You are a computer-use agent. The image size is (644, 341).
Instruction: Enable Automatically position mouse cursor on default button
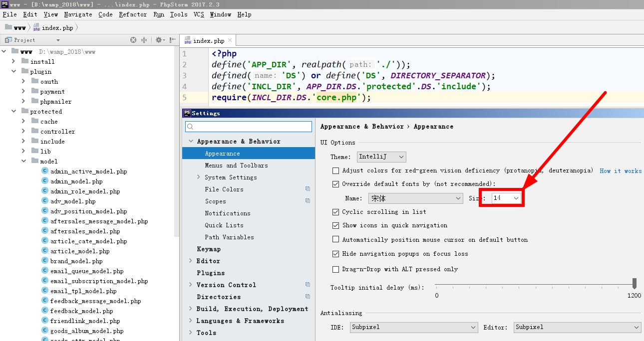click(335, 240)
